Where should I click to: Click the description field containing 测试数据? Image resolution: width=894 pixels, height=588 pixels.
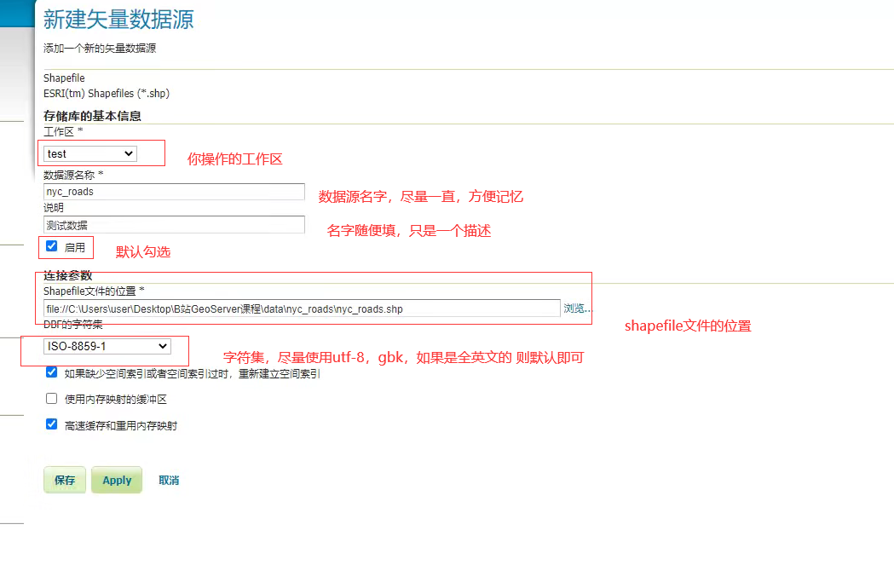click(x=174, y=225)
